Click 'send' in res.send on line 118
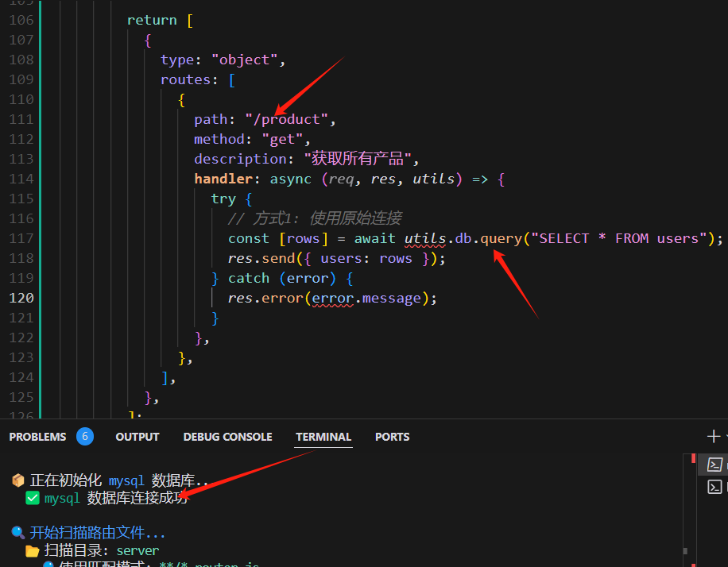The height and width of the screenshot is (567, 728). [278, 258]
